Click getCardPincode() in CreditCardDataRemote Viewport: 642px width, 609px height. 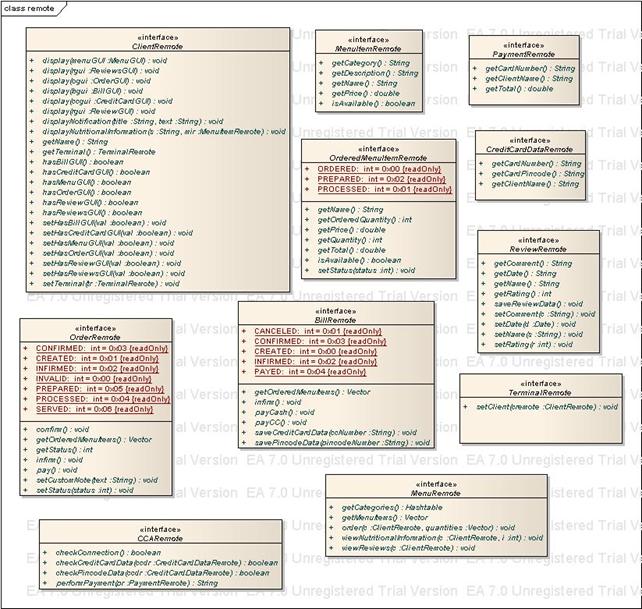[x=531, y=173]
